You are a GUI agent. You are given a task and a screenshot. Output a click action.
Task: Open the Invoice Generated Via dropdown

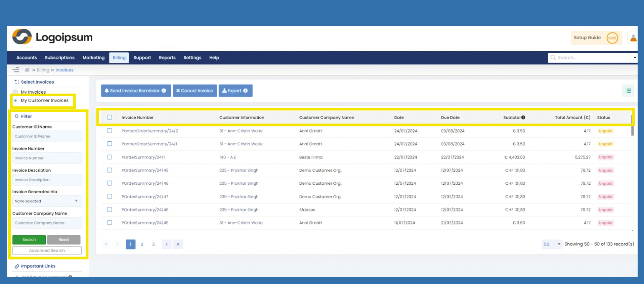coord(47,201)
